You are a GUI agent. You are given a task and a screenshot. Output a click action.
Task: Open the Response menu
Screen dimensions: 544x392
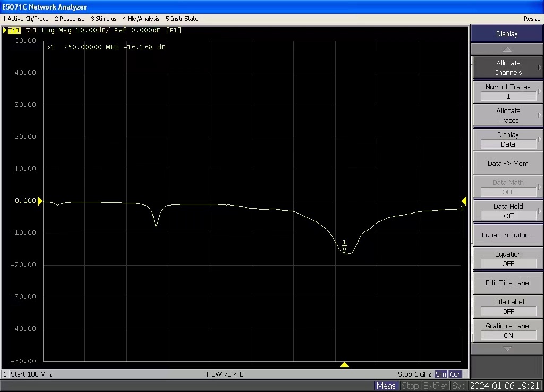pyautogui.click(x=70, y=19)
